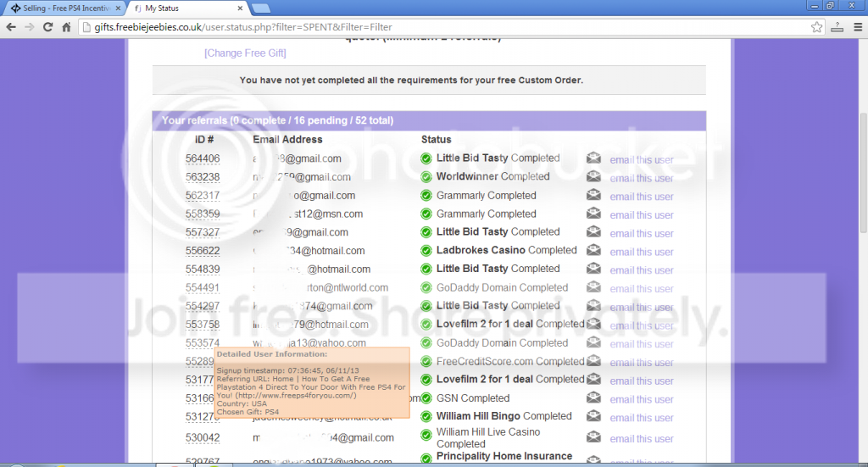Bookmark this page with the star icon
868x467 pixels.
tap(816, 27)
